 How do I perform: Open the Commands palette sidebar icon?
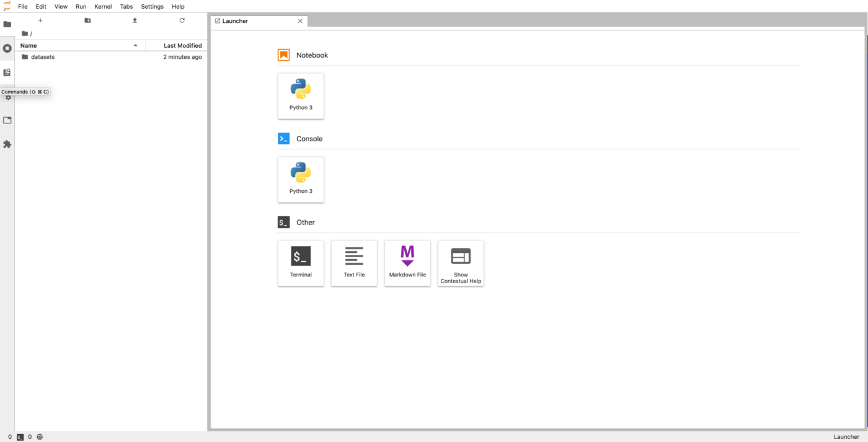coord(7,73)
